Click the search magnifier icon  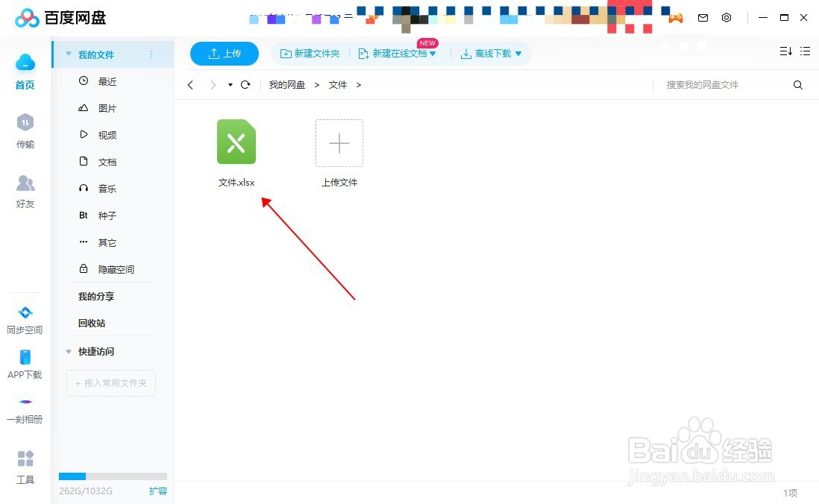[x=797, y=84]
